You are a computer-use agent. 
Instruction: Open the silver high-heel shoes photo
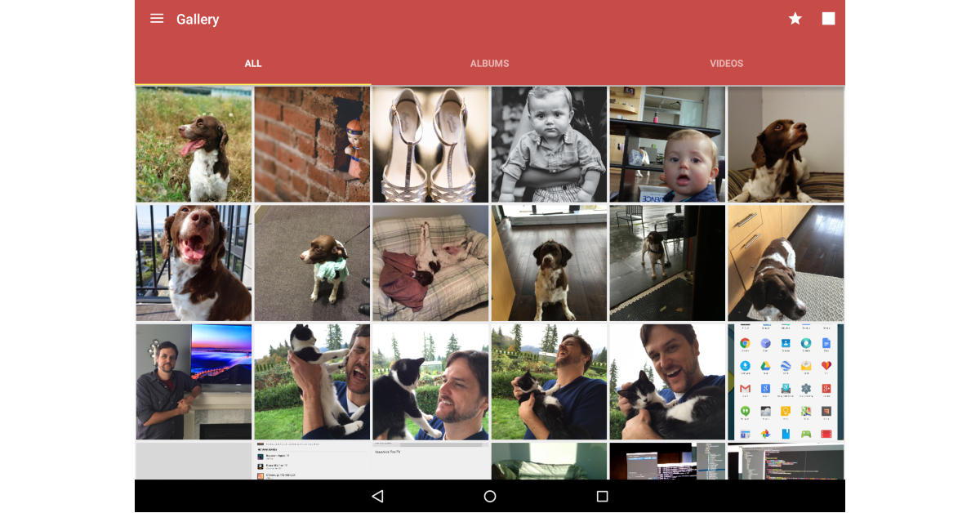click(430, 145)
